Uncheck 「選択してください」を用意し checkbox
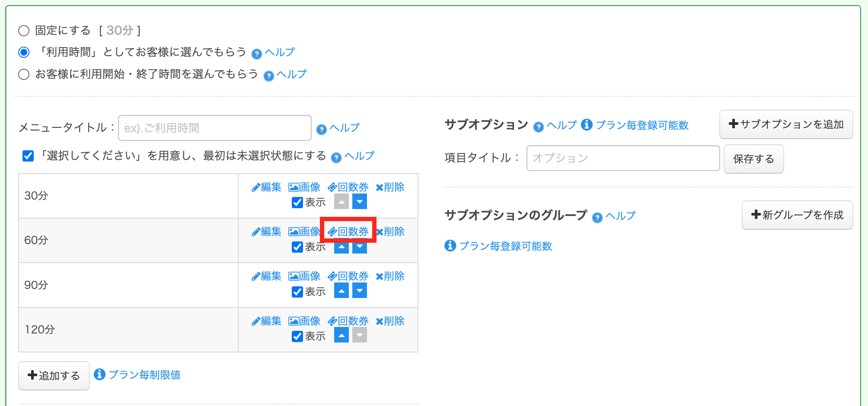Viewport: 868px width, 406px height. point(28,156)
